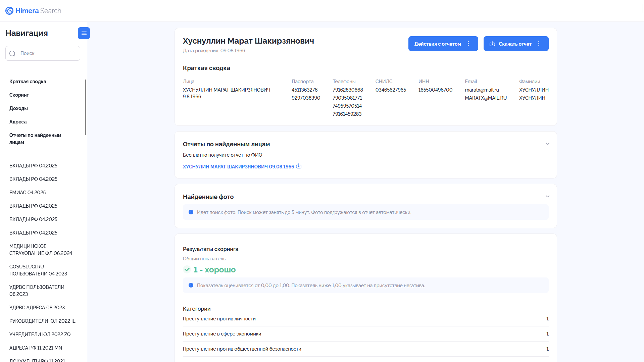Image resolution: width=644 pixels, height=362 pixels.
Task: Click the Himera Search logo icon
Action: tap(9, 11)
